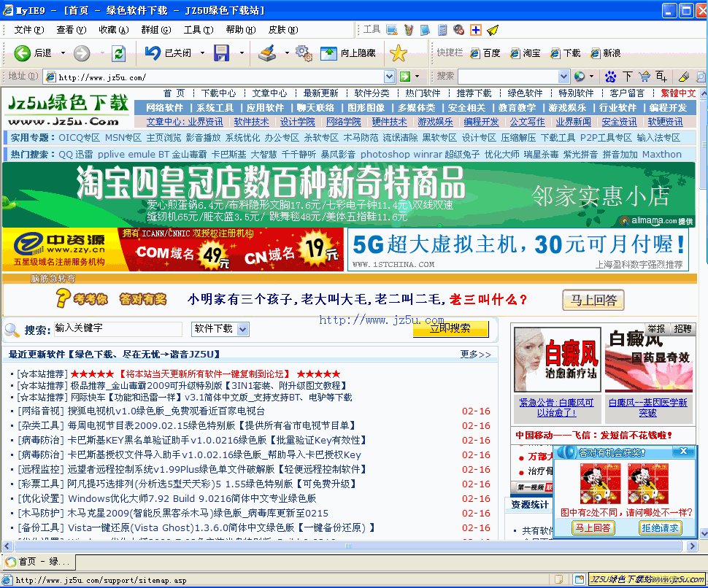
Task: Click the blue undo closed-tab (已关闭) icon
Action: tap(153, 53)
